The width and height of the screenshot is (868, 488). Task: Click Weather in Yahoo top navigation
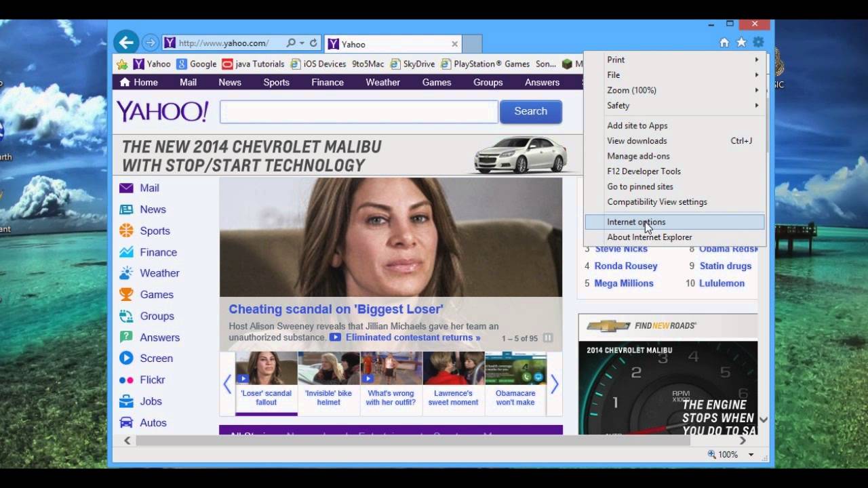click(x=383, y=82)
